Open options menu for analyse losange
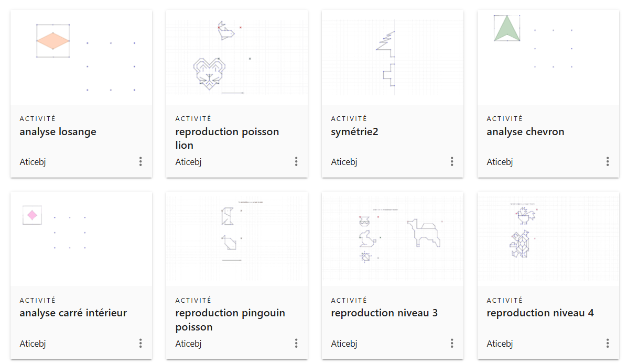Image resolution: width=627 pixels, height=364 pixels. (x=140, y=162)
